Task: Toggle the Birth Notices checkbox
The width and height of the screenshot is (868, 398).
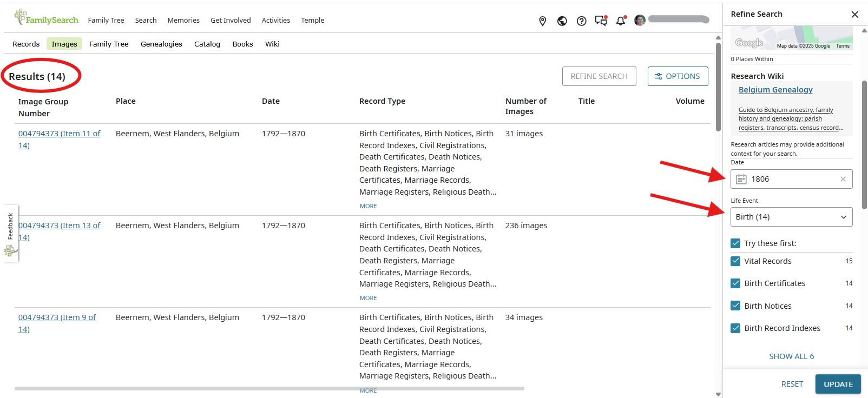Action: coord(735,306)
